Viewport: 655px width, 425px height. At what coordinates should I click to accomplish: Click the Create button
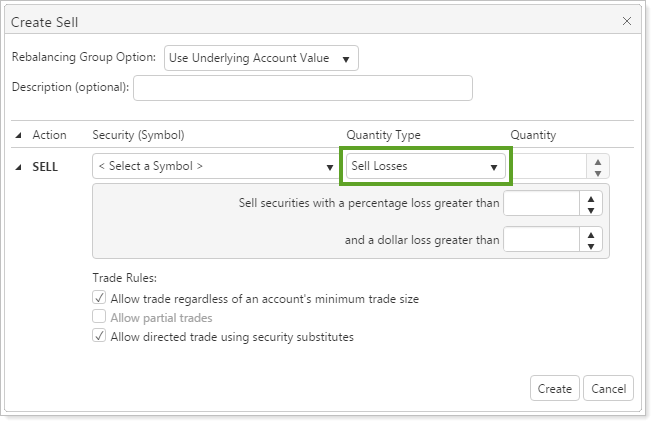pyautogui.click(x=554, y=388)
